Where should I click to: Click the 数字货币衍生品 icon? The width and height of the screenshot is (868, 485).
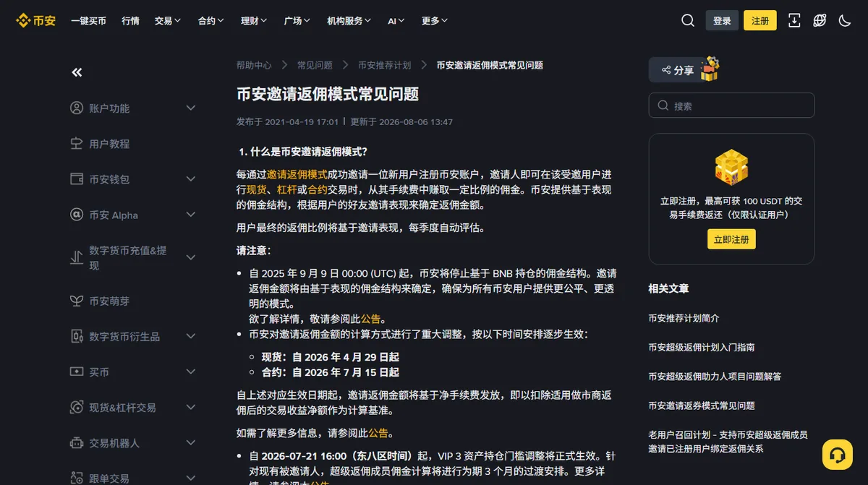[77, 336]
